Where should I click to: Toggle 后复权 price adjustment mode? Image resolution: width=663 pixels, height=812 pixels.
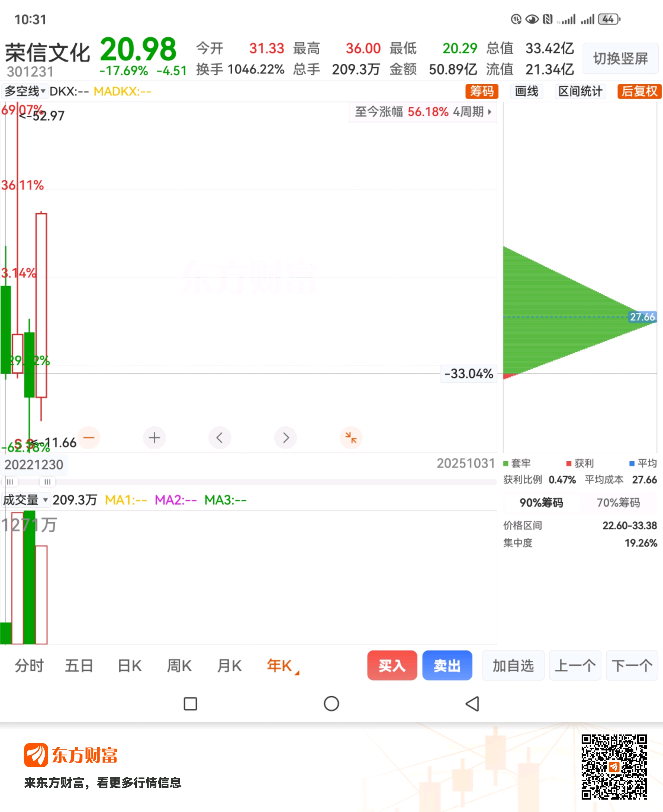(639, 91)
